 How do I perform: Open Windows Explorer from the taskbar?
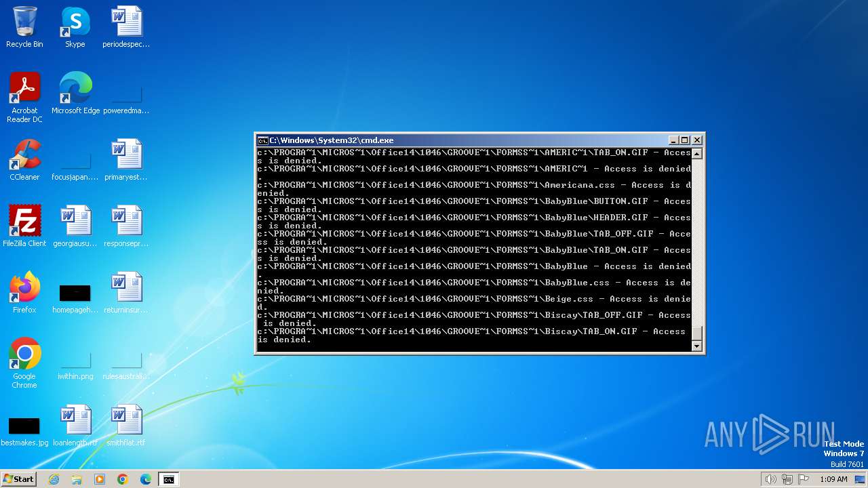(77, 479)
